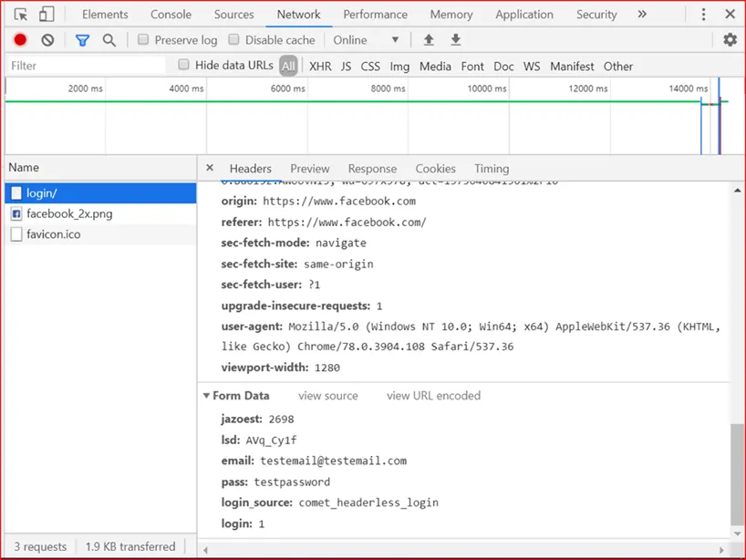This screenshot has width=746, height=560.
Task: Close the request details pane
Action: (210, 168)
